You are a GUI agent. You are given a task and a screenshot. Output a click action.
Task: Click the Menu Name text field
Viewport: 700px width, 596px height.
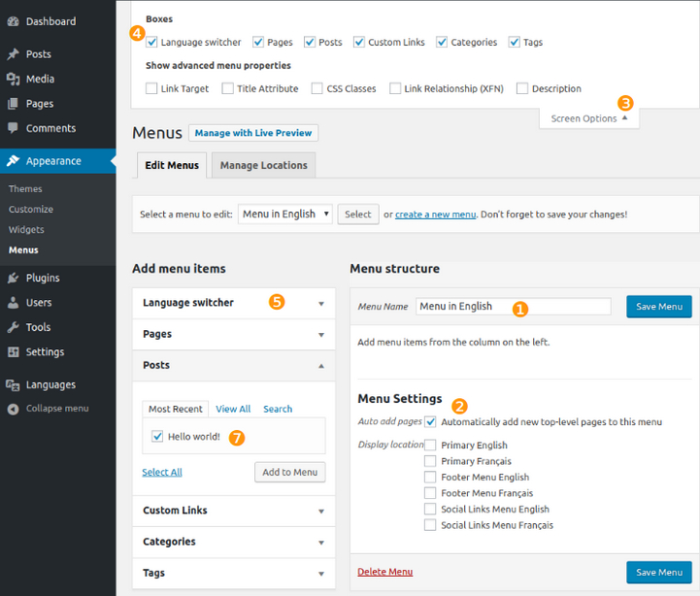click(x=513, y=307)
